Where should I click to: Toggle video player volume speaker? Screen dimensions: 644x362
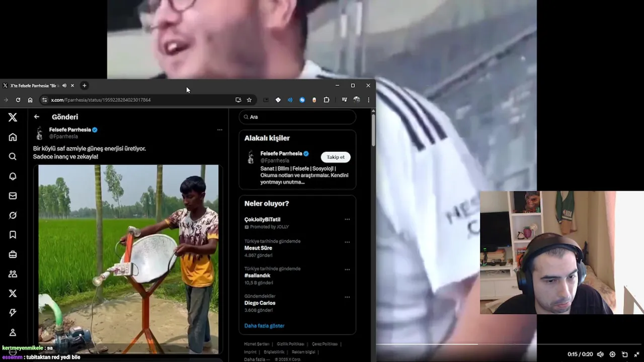tap(600, 354)
